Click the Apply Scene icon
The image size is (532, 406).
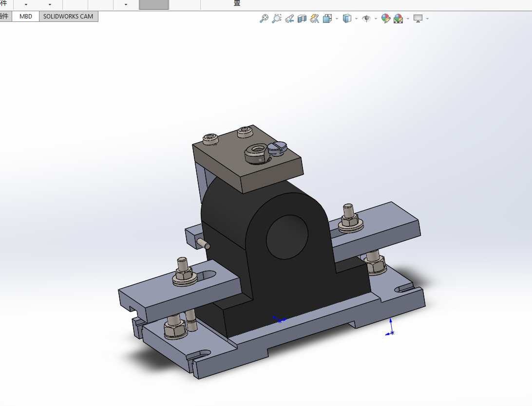(x=399, y=18)
